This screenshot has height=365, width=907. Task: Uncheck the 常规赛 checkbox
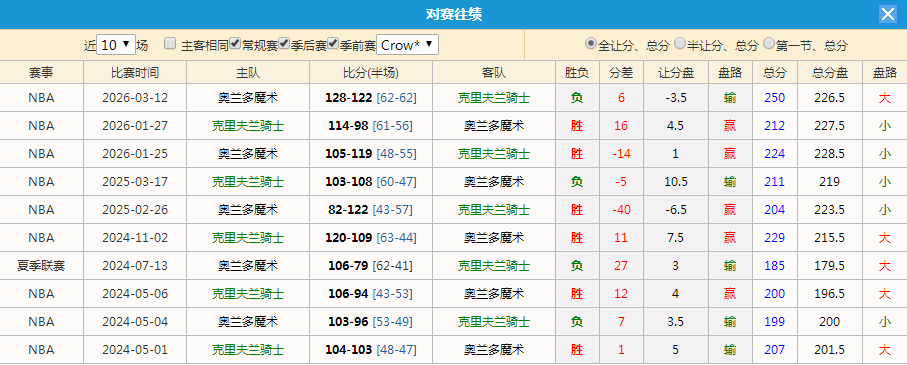tap(235, 43)
